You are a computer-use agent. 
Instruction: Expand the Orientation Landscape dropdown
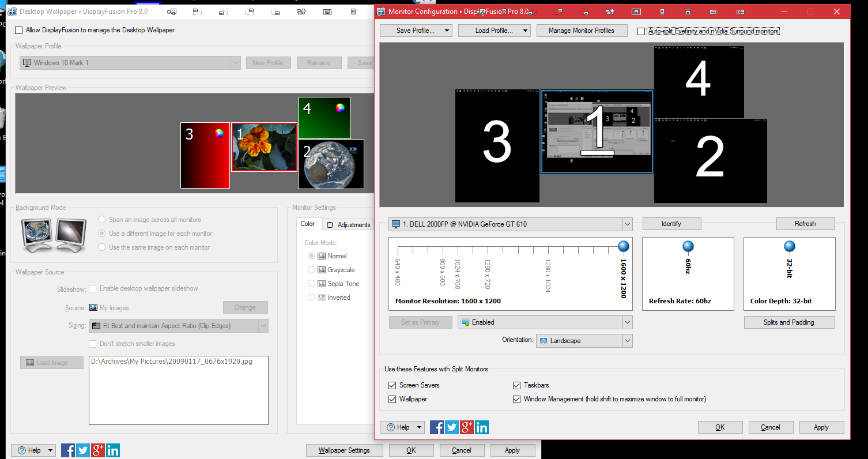click(x=627, y=341)
